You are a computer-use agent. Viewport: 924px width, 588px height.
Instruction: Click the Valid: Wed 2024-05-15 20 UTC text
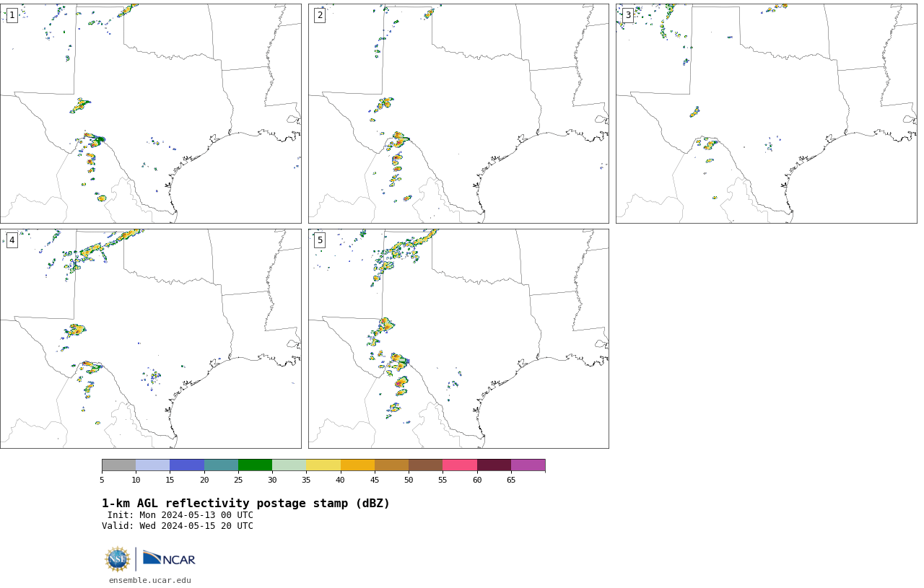coord(178,526)
